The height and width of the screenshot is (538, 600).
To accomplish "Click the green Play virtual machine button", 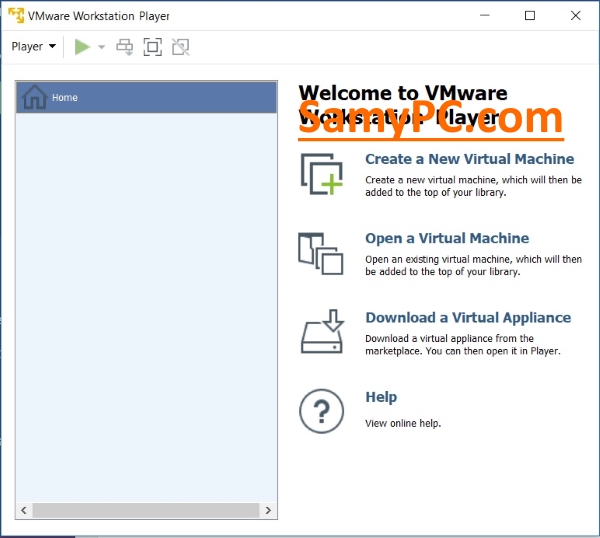I will (x=82, y=47).
